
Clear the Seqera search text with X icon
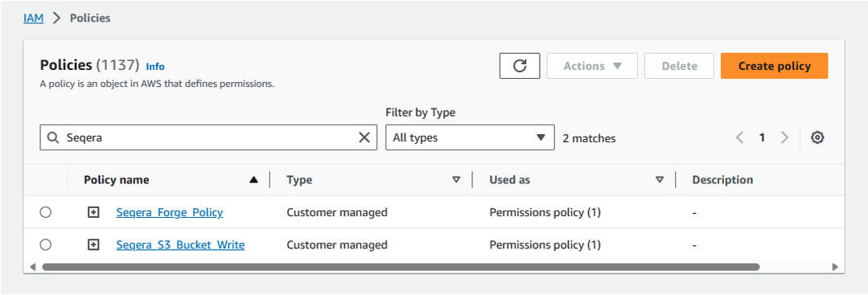pyautogui.click(x=364, y=137)
